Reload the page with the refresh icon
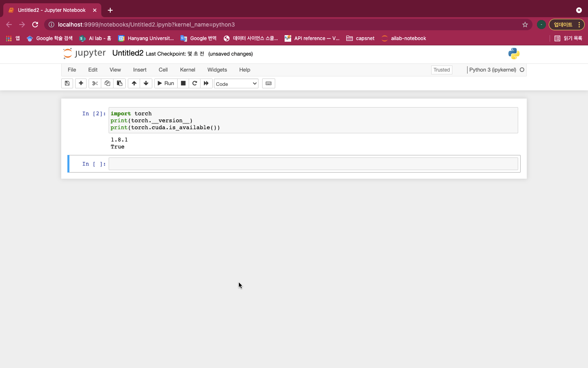This screenshot has width=588, height=368. click(35, 25)
